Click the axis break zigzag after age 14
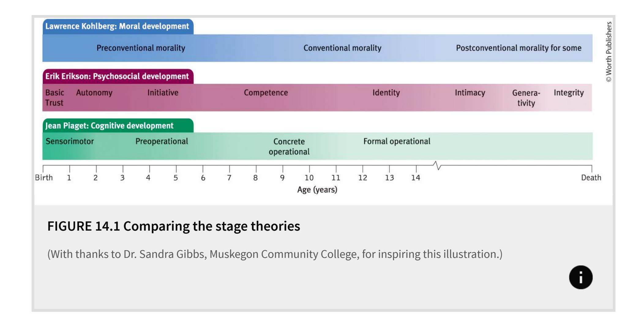Screen dimensions: 644x328 [x=437, y=166]
